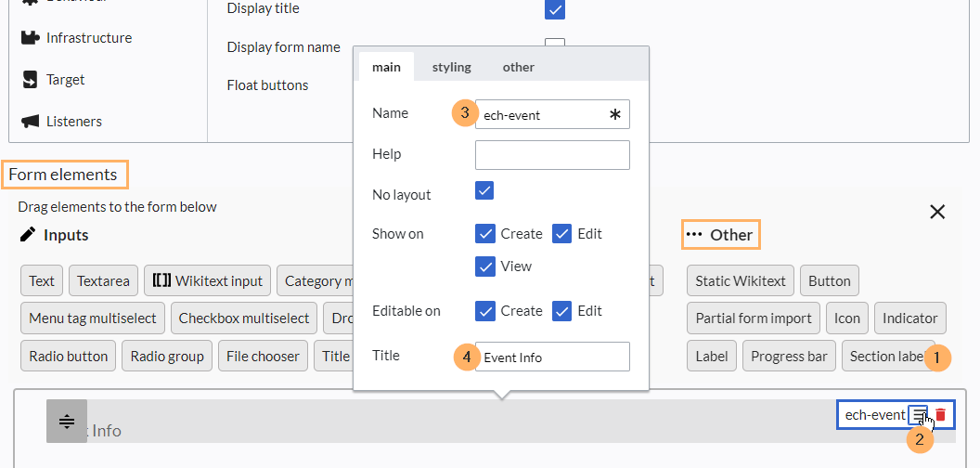Screen dimensions: 980x468
Task: Close the form elements panel
Action: click(x=937, y=212)
